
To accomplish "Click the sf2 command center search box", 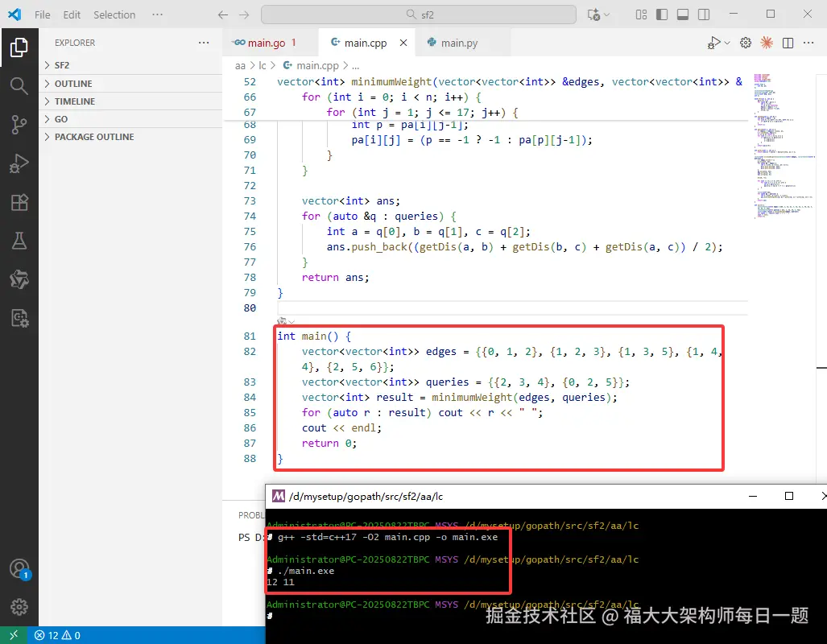I will tap(419, 14).
